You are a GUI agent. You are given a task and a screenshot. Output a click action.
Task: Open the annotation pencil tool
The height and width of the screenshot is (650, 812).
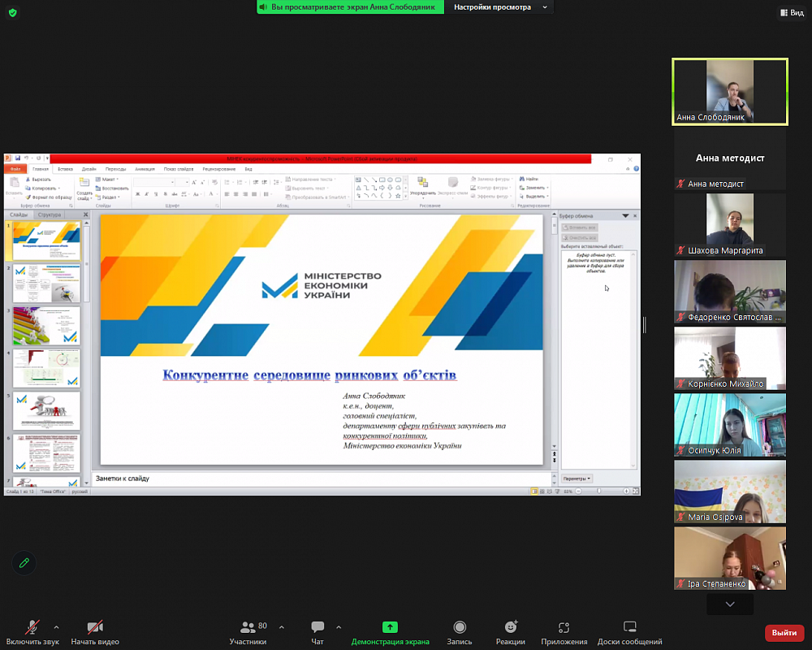[x=24, y=563]
